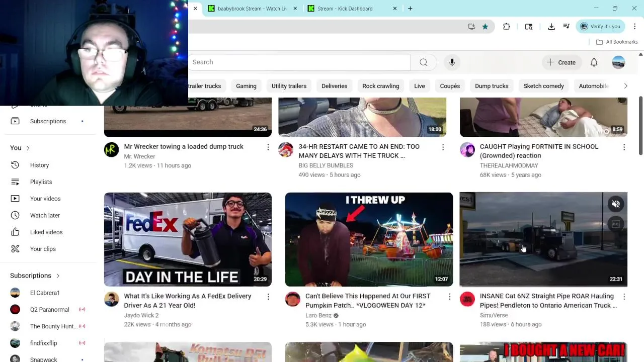Select the Gaming filter chip
Viewport: 644px width, 362px height.
coord(246,86)
